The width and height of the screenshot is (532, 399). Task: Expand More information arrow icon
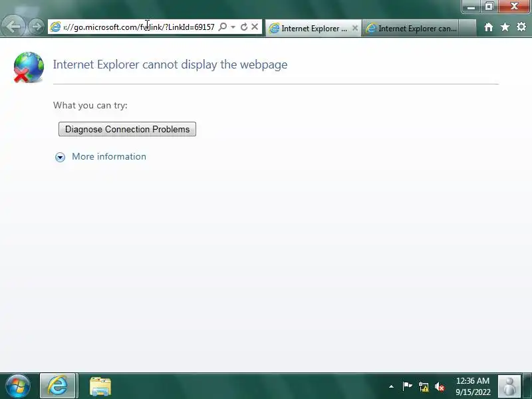60,157
